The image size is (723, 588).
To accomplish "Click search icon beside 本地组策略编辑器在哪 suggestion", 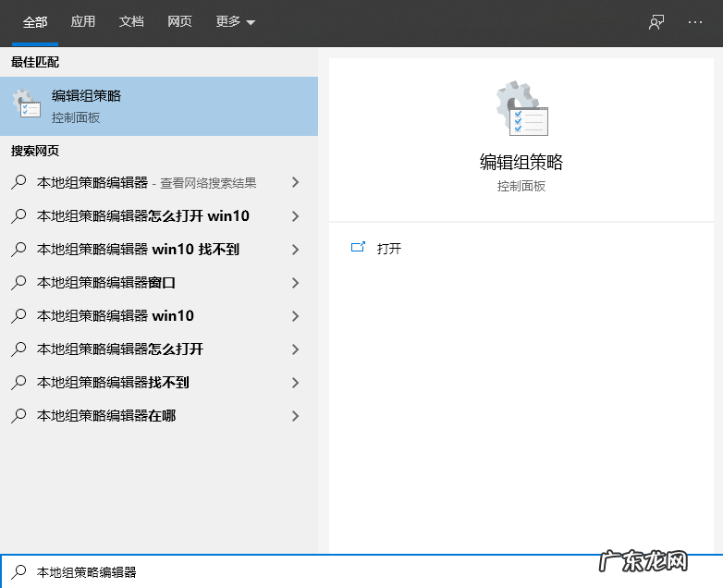I will (18, 415).
